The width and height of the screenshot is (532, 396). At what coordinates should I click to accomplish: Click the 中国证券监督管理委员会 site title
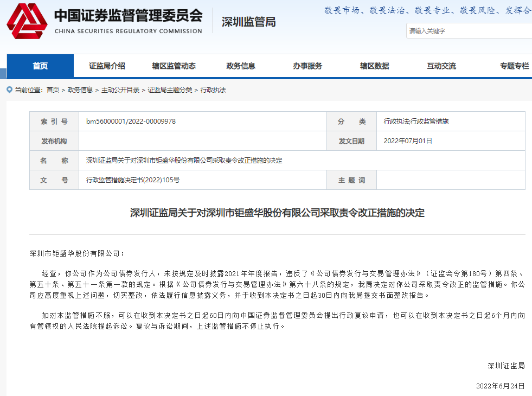coord(128,15)
